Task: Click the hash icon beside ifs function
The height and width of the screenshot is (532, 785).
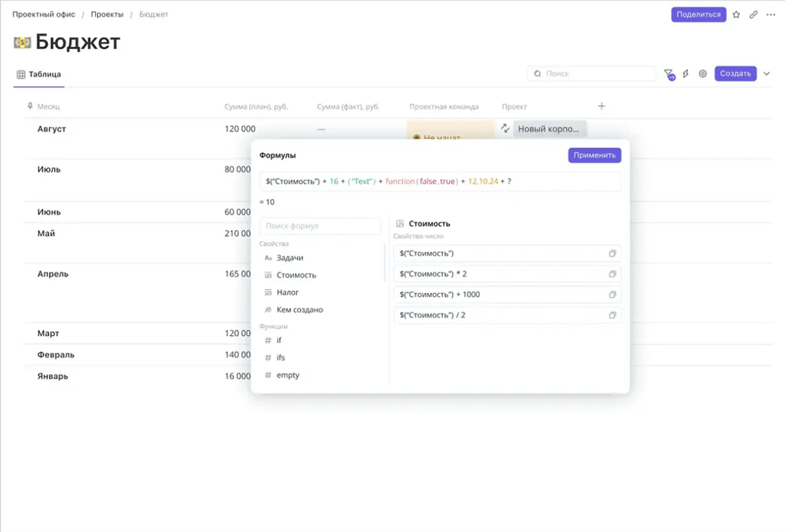Action: (x=268, y=358)
